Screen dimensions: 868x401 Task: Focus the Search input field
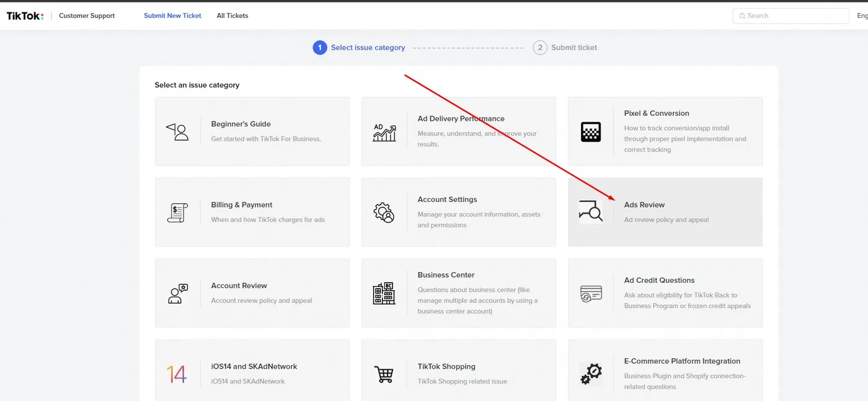(x=790, y=15)
